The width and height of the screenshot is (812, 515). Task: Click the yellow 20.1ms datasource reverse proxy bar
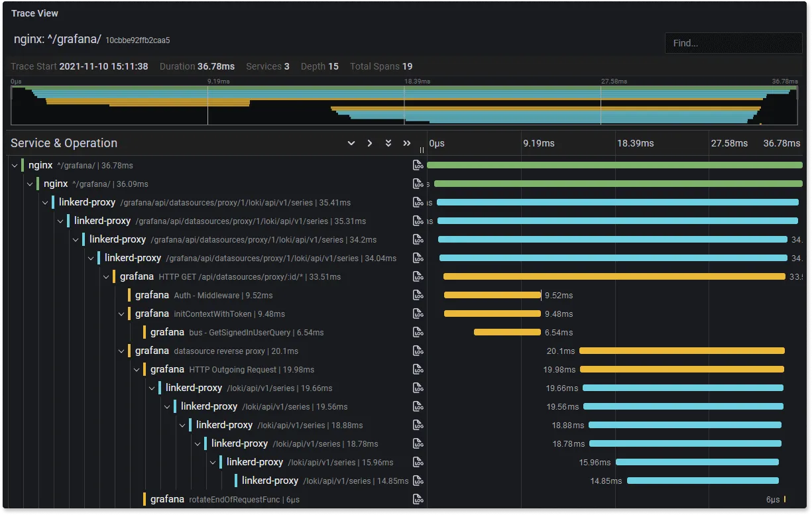click(x=682, y=351)
